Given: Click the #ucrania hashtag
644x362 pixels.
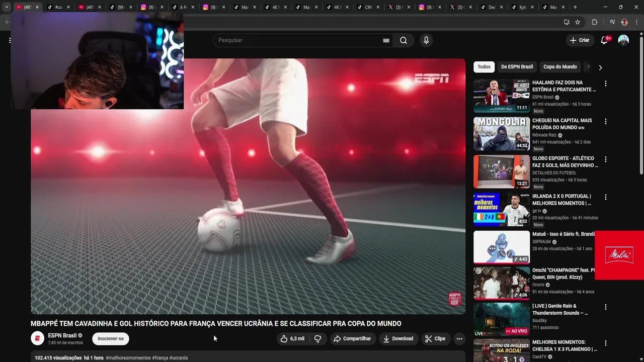Looking at the screenshot, I should click(x=179, y=358).
